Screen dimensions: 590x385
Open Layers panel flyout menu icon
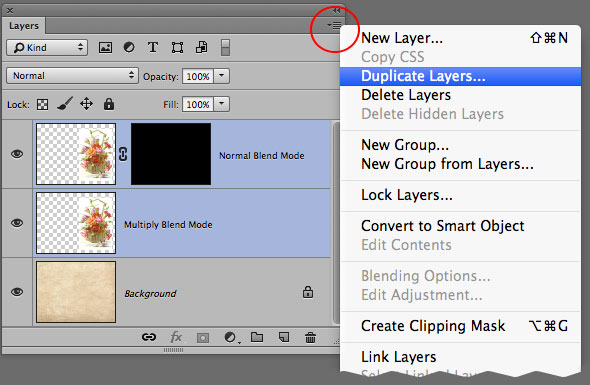click(334, 26)
